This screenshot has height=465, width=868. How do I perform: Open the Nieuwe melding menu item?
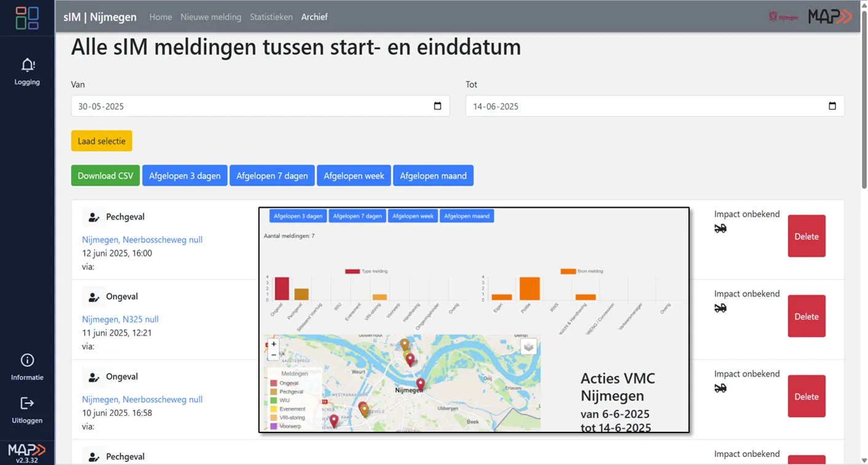[x=211, y=17]
